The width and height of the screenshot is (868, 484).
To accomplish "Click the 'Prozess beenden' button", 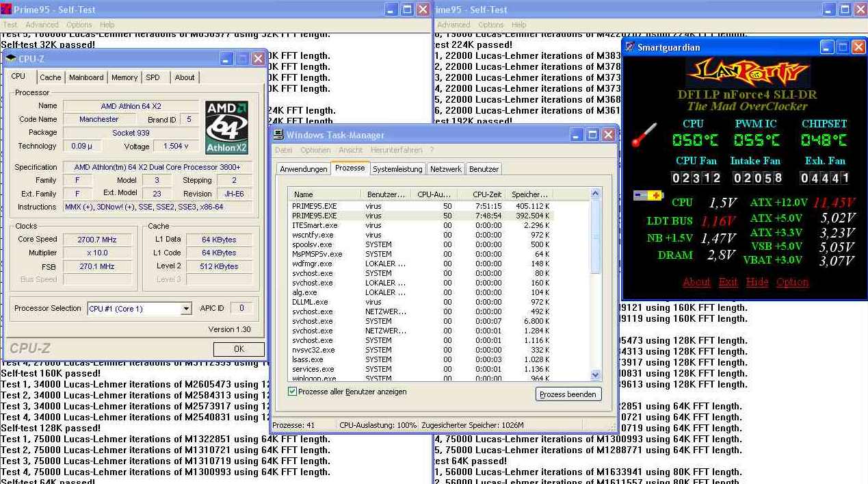I will pyautogui.click(x=568, y=394).
